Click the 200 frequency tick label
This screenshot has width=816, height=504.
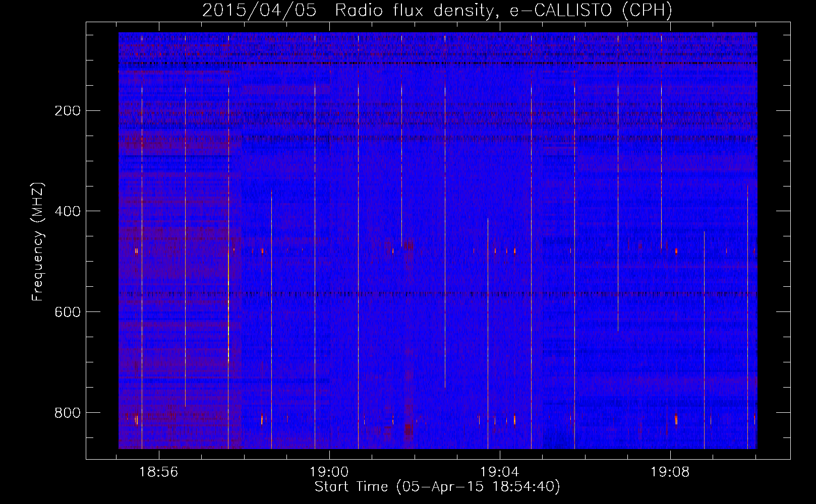coord(68,110)
